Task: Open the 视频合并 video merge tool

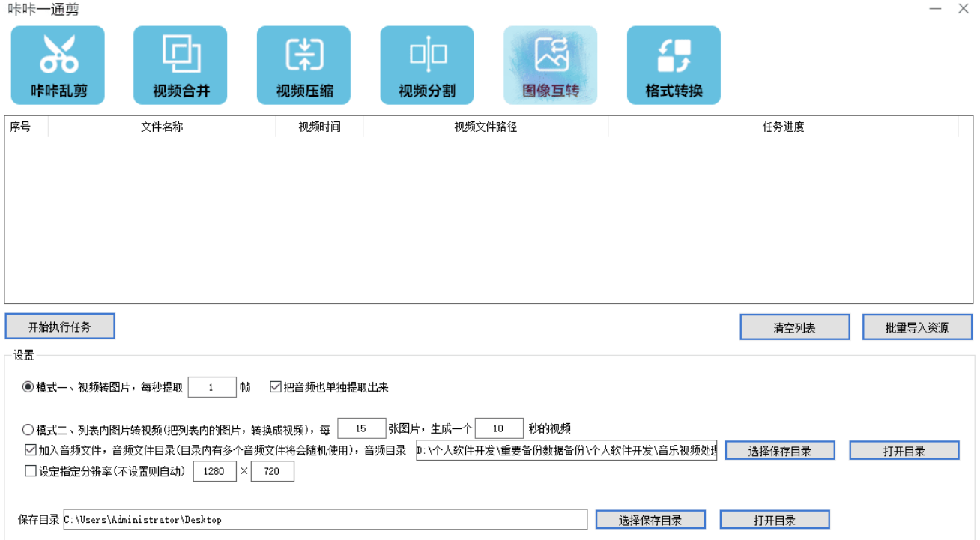Action: click(x=180, y=64)
